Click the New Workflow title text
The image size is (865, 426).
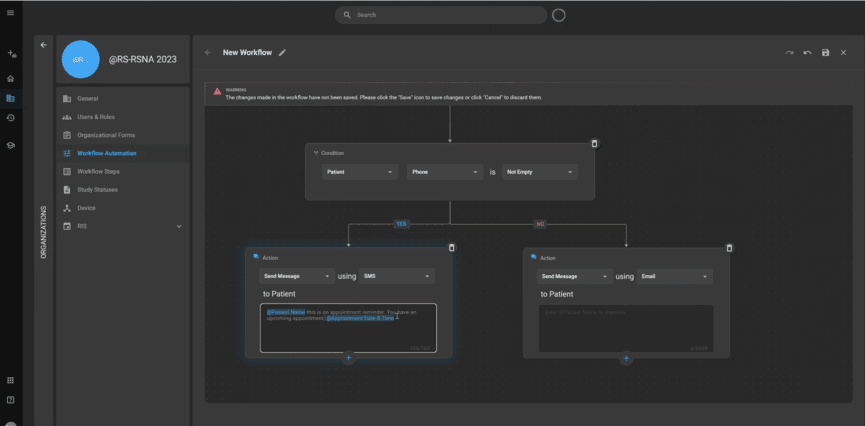point(247,52)
